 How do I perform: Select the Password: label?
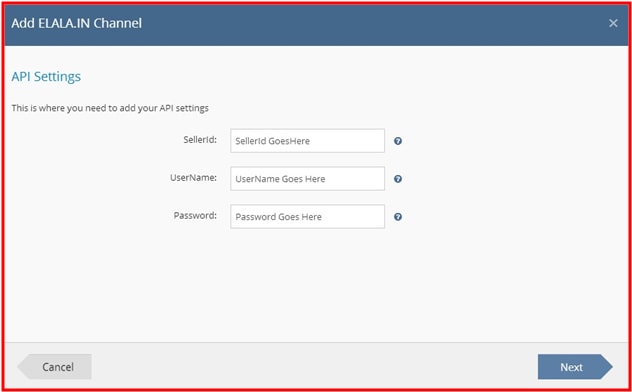pyautogui.click(x=195, y=215)
